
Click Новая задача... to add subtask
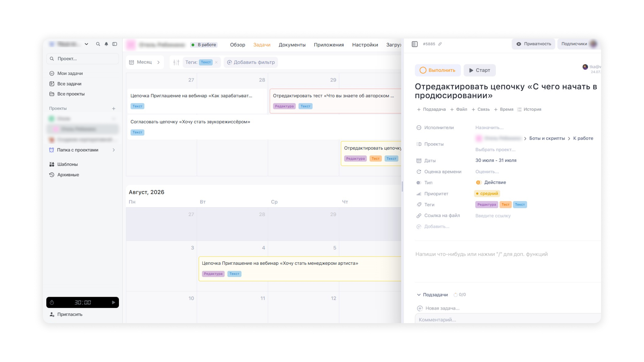click(438, 308)
